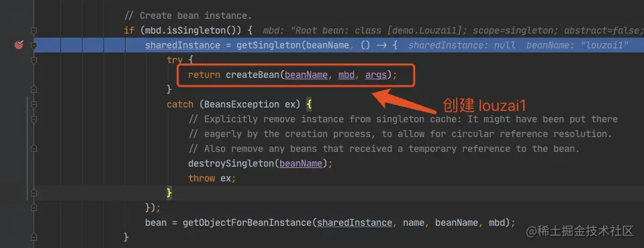Viewport: 644px width, 248px height.
Task: Fold the 'Explicitly remove instance' comment block
Action: pos(34,119)
